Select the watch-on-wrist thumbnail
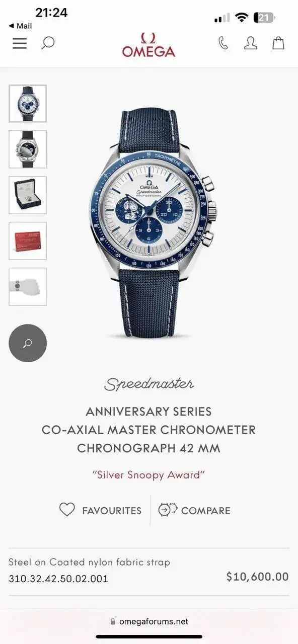 click(28, 287)
